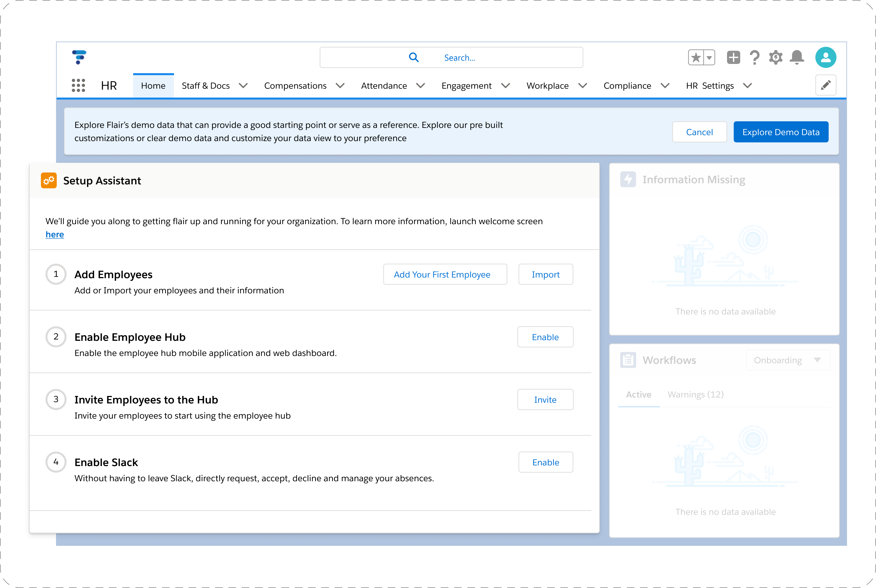Click the favorites star icon
Image resolution: width=876 pixels, height=588 pixels.
tap(696, 57)
